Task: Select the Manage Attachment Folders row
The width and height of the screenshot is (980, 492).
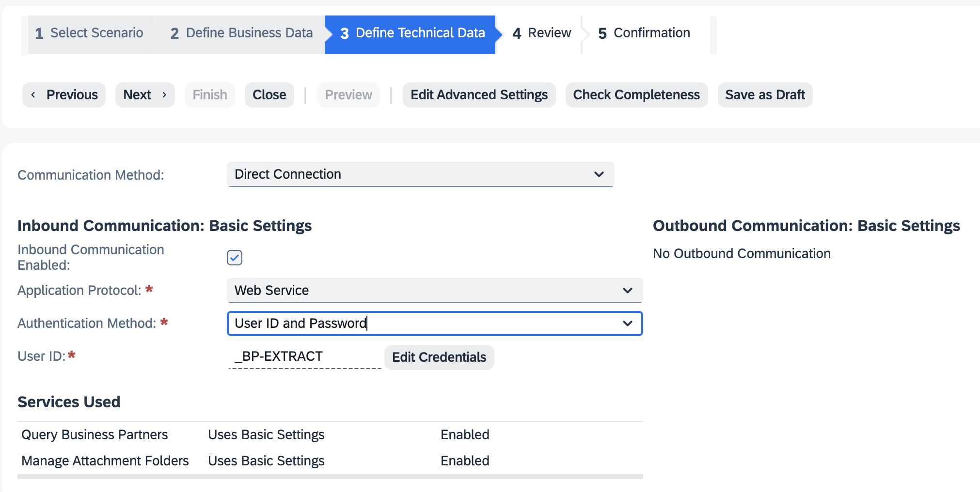Action: [x=105, y=461]
